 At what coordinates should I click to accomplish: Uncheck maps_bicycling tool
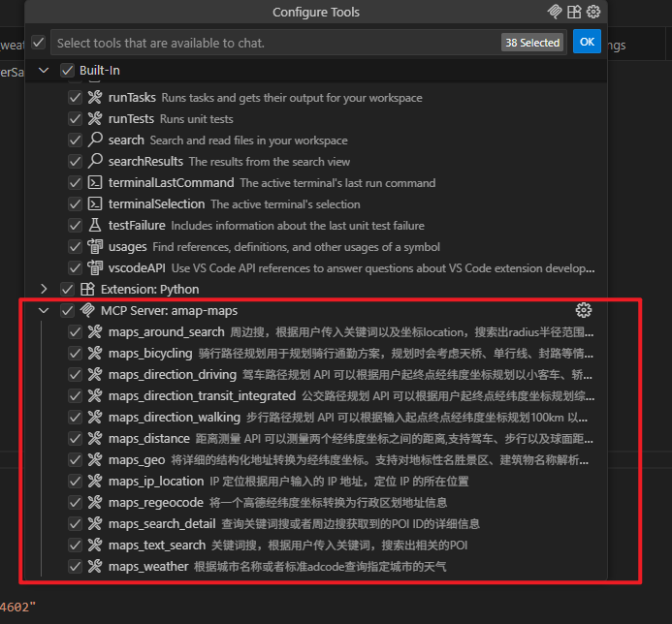coord(75,354)
